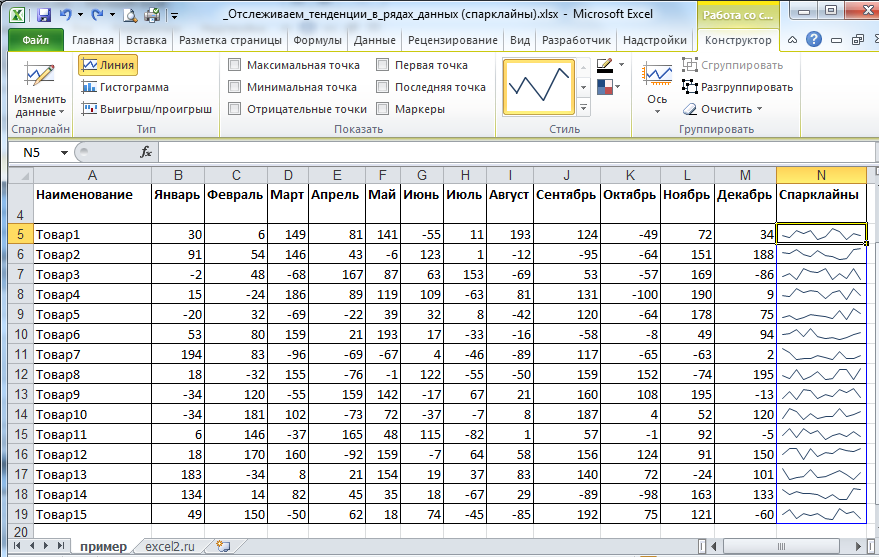Toggle the Отрицательные точки checkbox
Screen dimensions: 879x557
pyautogui.click(x=235, y=109)
